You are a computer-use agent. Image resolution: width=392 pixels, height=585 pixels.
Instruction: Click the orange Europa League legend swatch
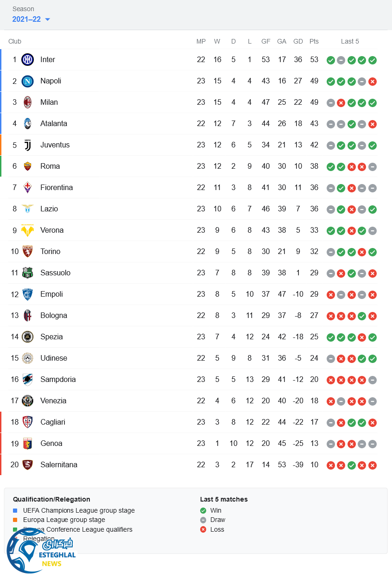click(x=15, y=520)
